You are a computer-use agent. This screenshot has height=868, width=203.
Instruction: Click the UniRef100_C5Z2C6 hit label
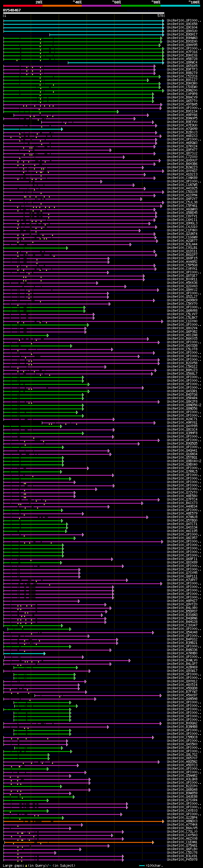pos(182,77)
